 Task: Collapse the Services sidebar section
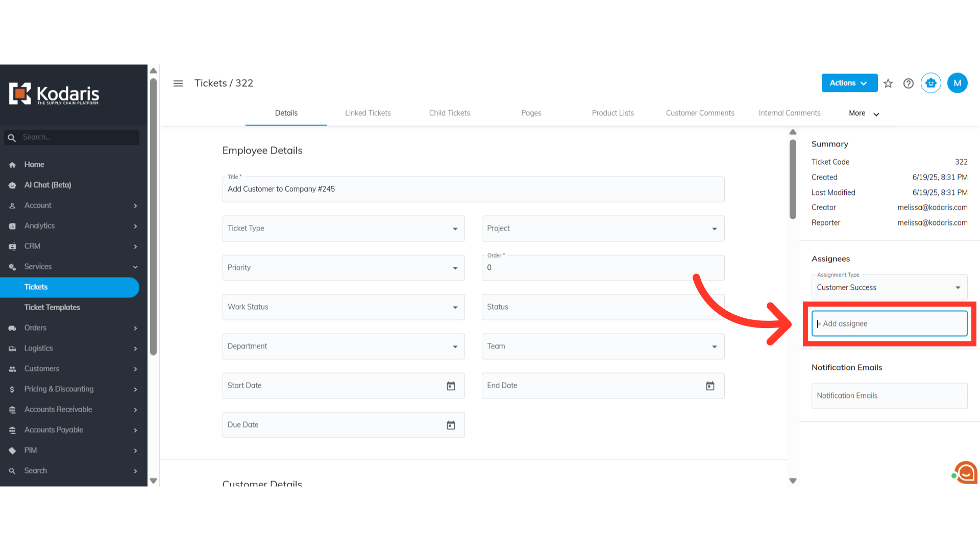pos(135,267)
